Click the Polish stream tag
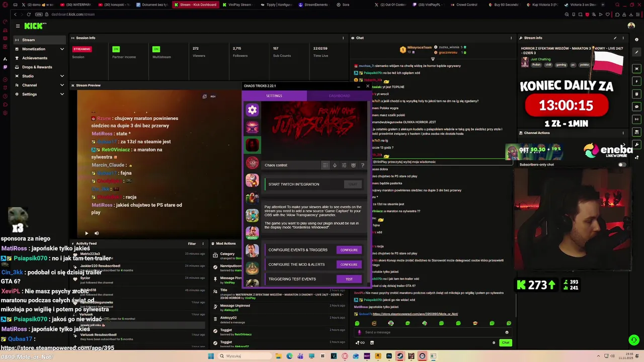The width and height of the screenshot is (644, 362). (536, 65)
